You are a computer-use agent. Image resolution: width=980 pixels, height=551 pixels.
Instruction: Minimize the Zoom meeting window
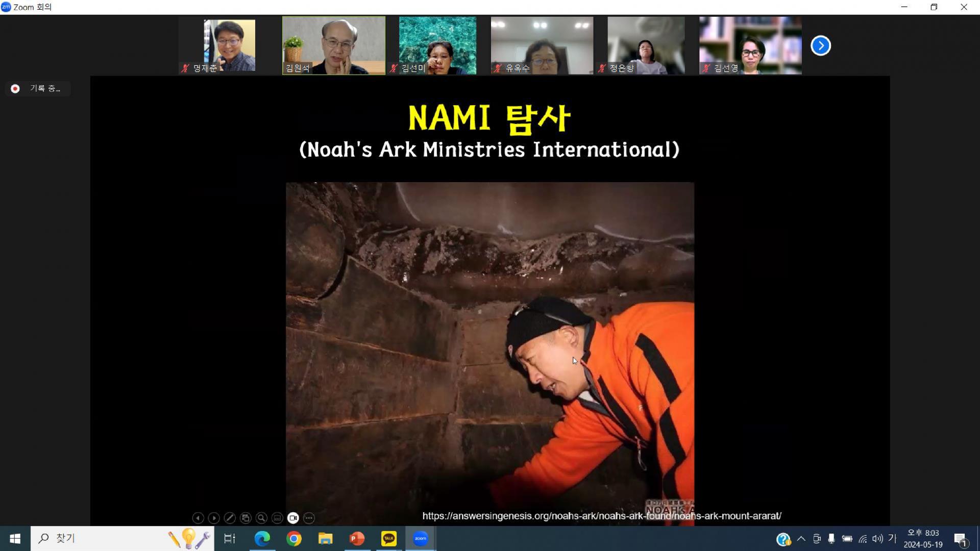click(904, 7)
